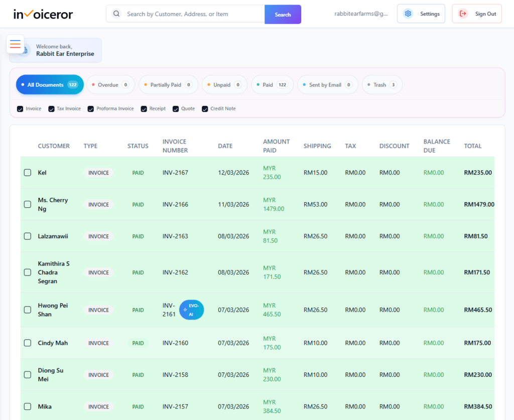This screenshot has height=420, width=514.
Task: Click the INVOICE type badge for Kel
Action: pyautogui.click(x=98, y=173)
